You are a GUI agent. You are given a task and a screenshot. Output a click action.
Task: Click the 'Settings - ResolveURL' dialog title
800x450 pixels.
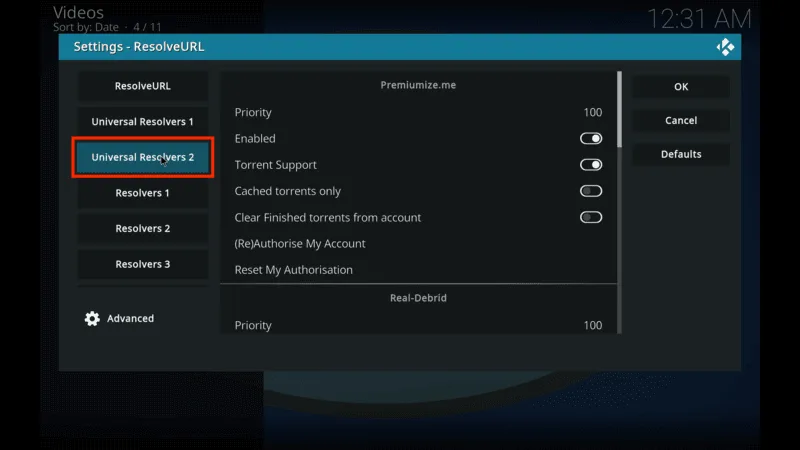(x=139, y=47)
